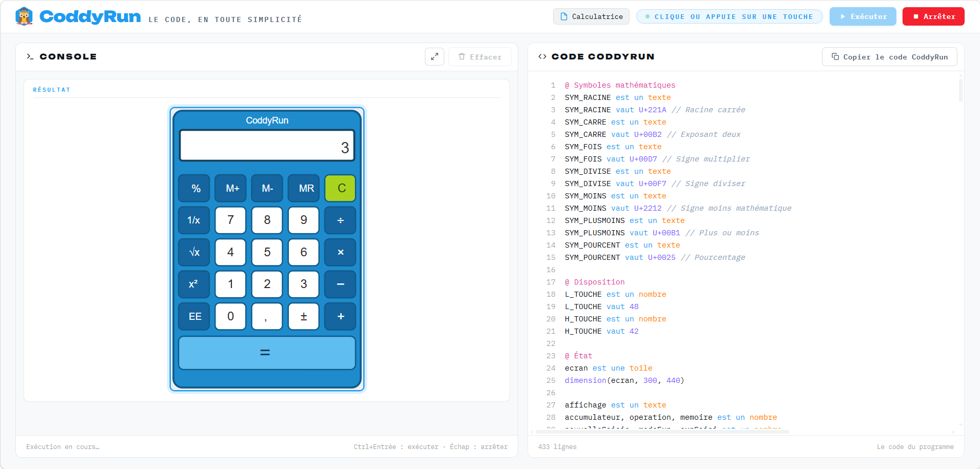Tap digit 5 on the calculator
980x469 pixels.
click(x=267, y=252)
